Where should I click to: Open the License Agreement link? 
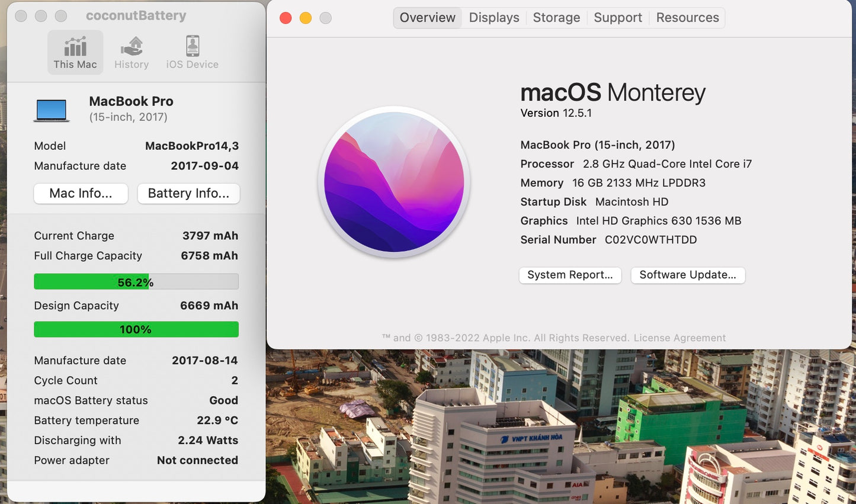click(x=679, y=338)
